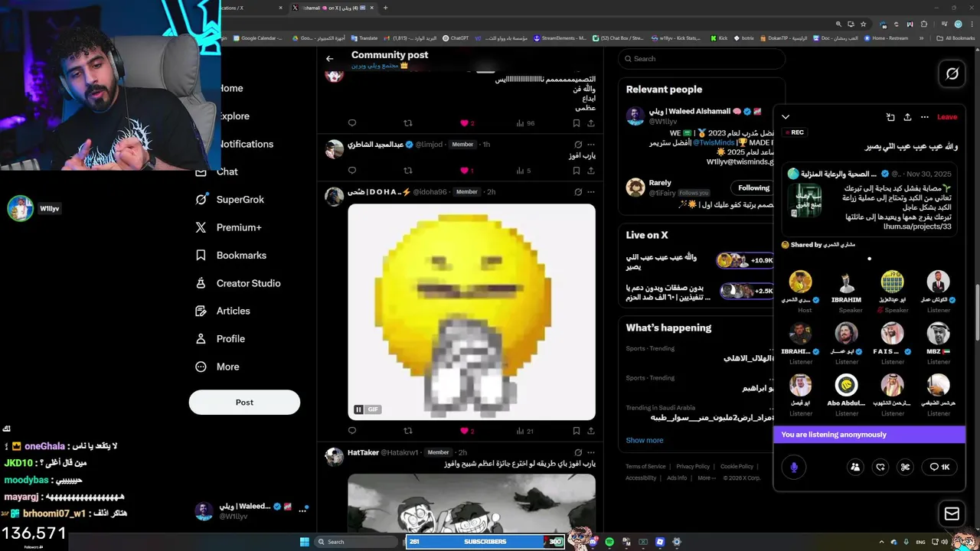The width and height of the screenshot is (980, 551).
Task: Open the 1K replies chat in the Space
Action: point(939,467)
